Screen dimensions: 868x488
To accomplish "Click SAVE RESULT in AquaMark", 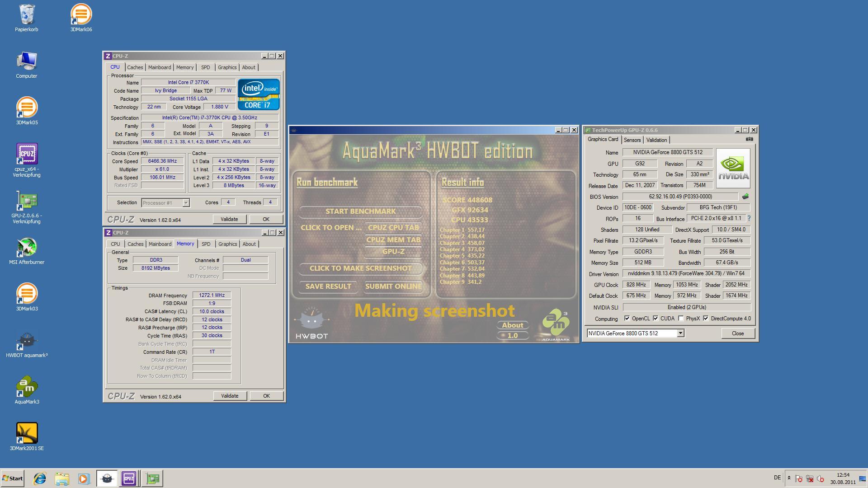I will tap(328, 286).
